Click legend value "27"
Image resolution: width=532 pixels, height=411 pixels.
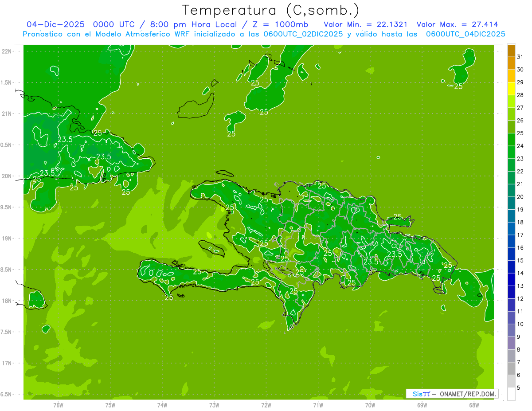[x=520, y=108]
